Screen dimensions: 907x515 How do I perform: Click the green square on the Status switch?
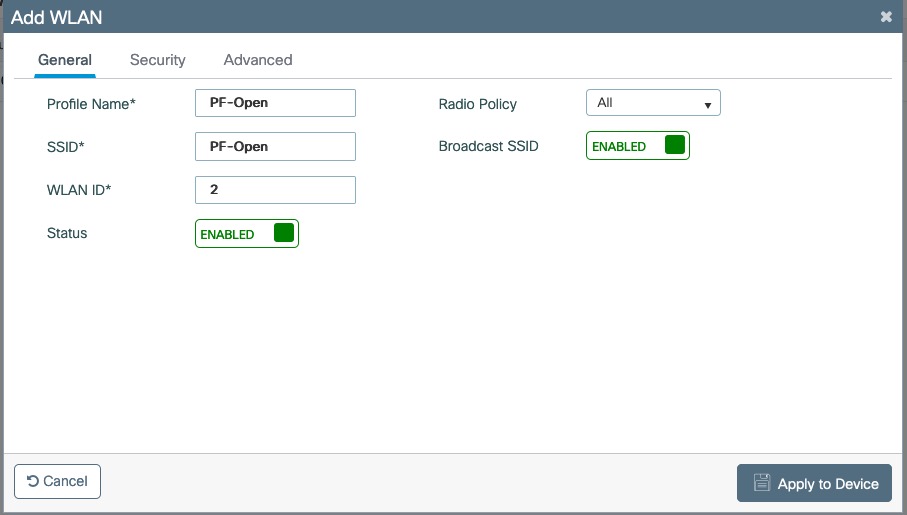284,233
